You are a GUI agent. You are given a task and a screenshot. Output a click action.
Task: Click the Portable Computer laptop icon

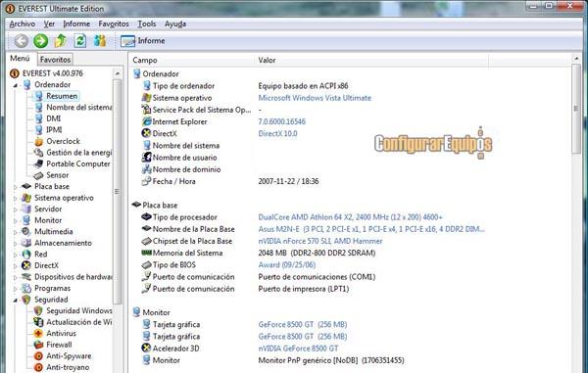point(38,163)
